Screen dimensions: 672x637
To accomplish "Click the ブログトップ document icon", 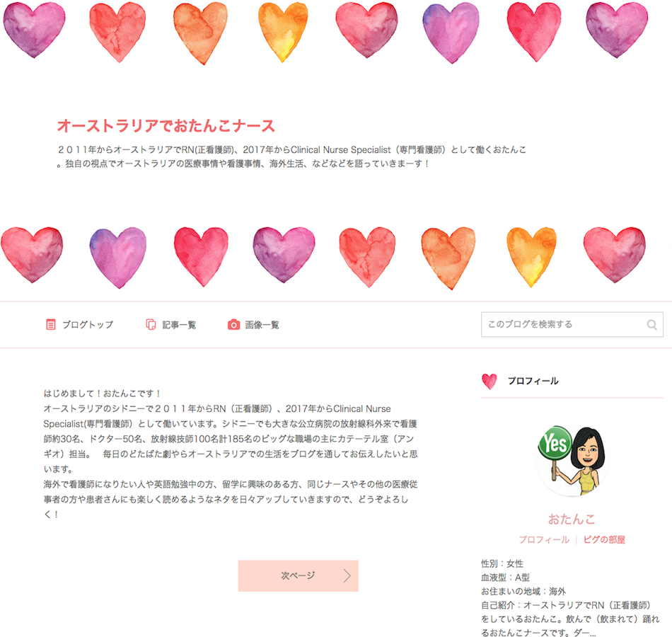I will [50, 325].
